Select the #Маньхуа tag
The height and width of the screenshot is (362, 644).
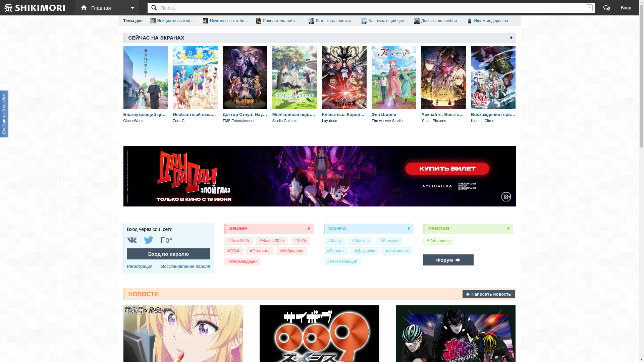pyautogui.click(x=389, y=241)
